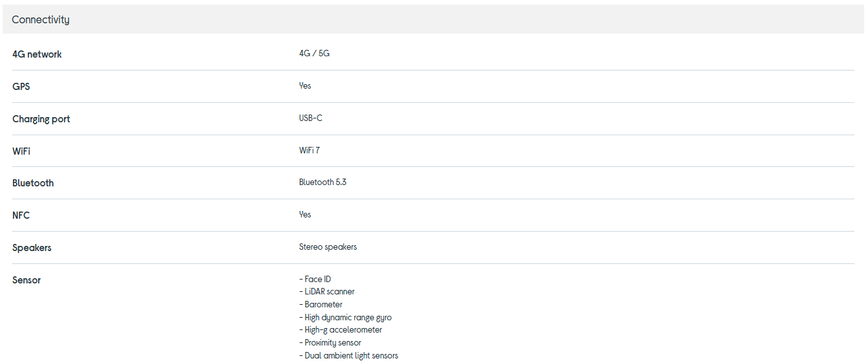Click the GPS row label
The image size is (868, 363).
pyautogui.click(x=21, y=87)
